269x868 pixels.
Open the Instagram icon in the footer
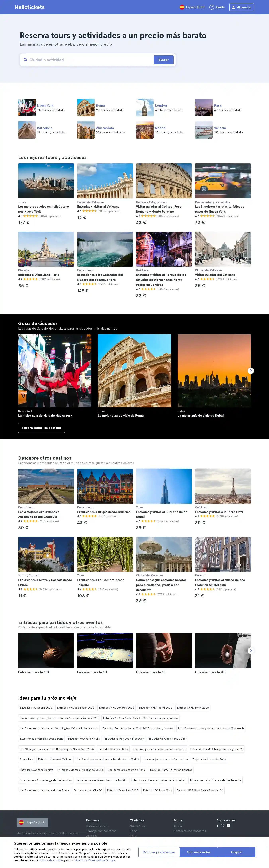coord(228,826)
